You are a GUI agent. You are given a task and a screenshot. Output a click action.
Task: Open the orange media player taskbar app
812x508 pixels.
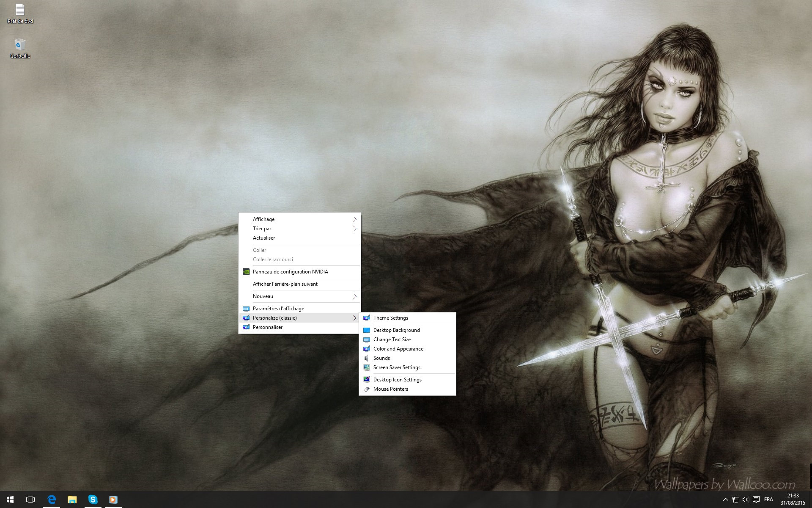click(x=113, y=500)
